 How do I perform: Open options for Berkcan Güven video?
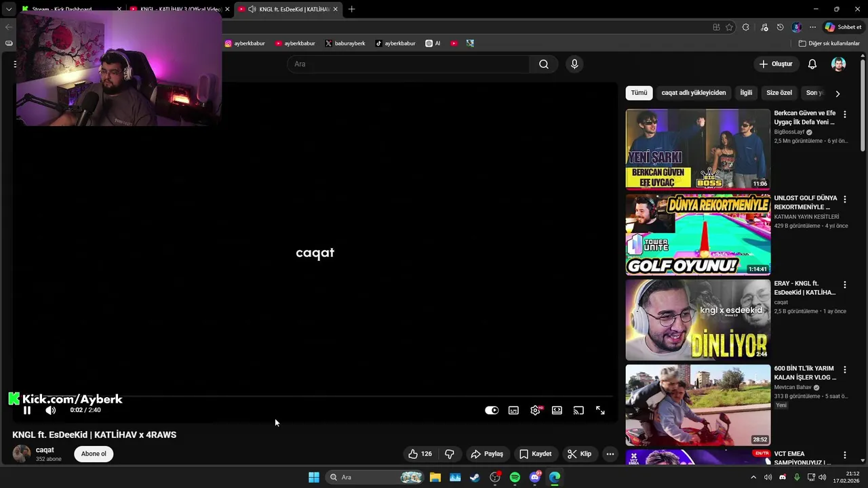click(x=845, y=115)
